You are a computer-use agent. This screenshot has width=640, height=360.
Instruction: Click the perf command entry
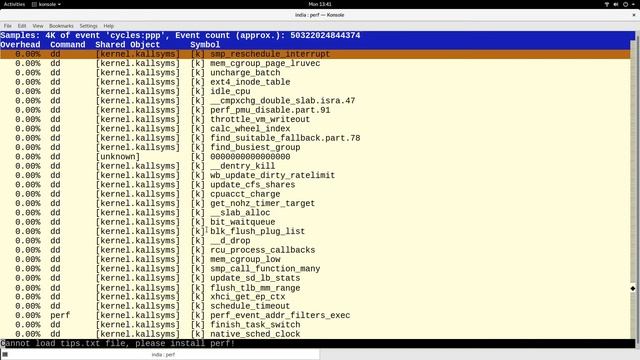[x=60, y=316]
